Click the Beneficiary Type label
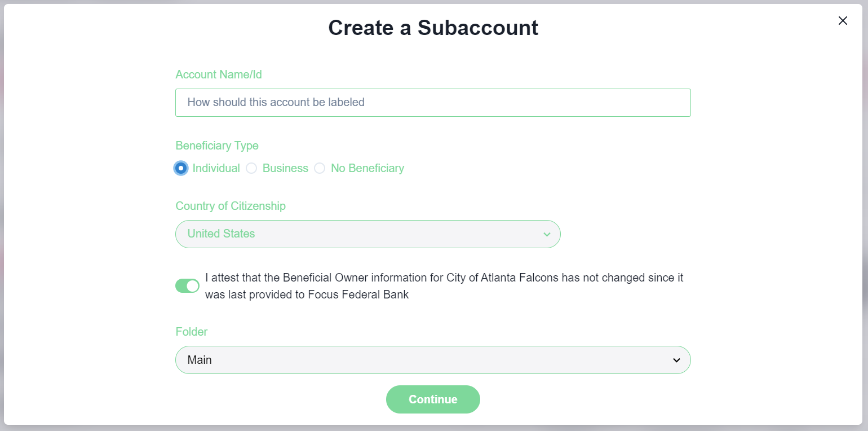Image resolution: width=868 pixels, height=431 pixels. 217,146
